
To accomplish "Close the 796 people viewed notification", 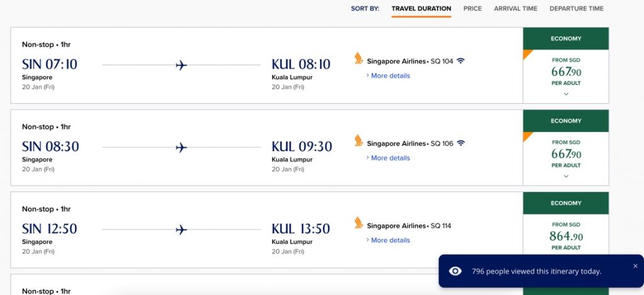I will pos(635,266).
